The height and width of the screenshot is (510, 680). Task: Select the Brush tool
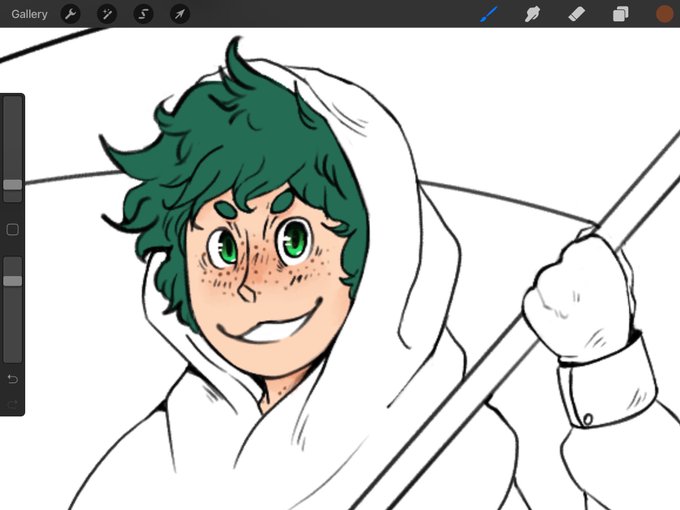point(489,14)
